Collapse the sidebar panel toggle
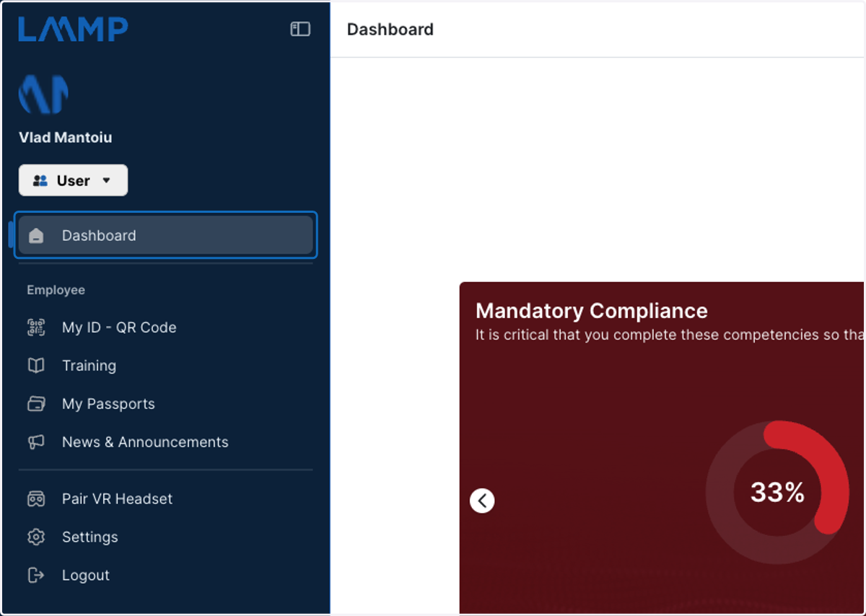Image resolution: width=866 pixels, height=616 pixels. coord(300,29)
